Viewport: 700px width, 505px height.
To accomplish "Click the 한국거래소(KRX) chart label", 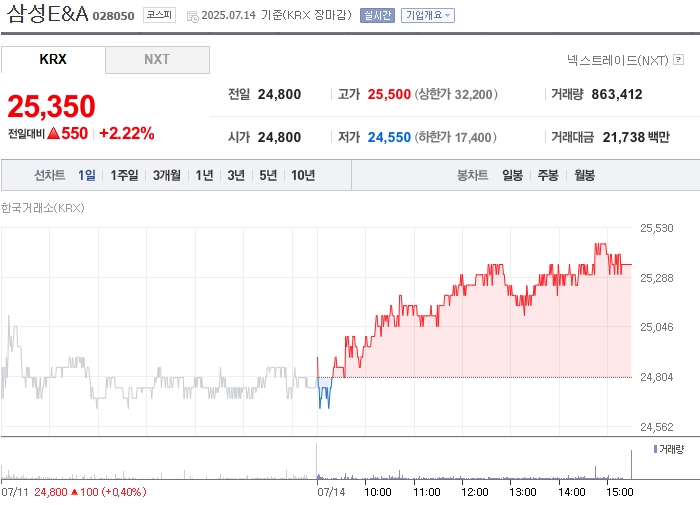I will click(x=42, y=208).
